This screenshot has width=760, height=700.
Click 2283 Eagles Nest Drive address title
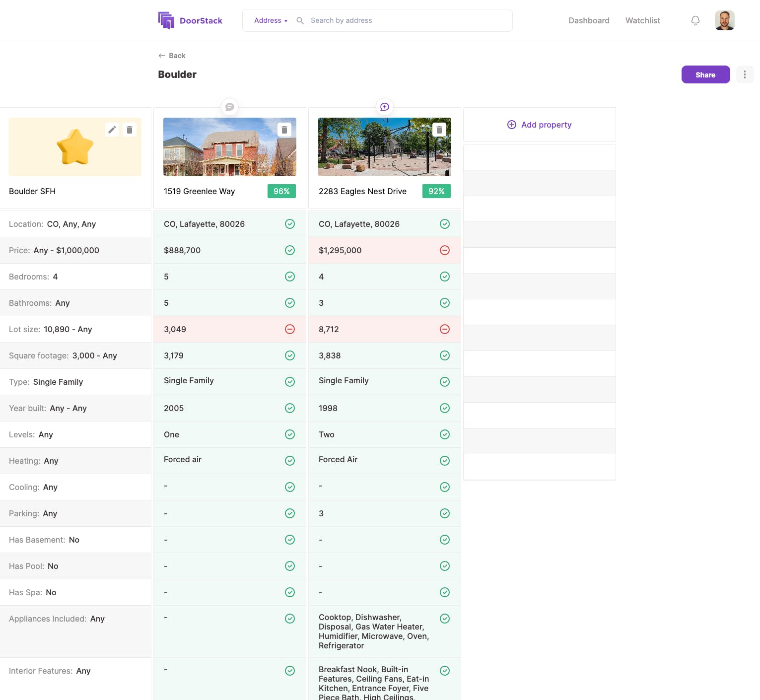tap(362, 191)
